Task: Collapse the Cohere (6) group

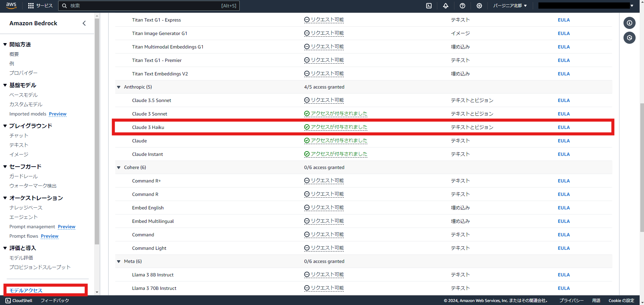Action: click(x=119, y=168)
